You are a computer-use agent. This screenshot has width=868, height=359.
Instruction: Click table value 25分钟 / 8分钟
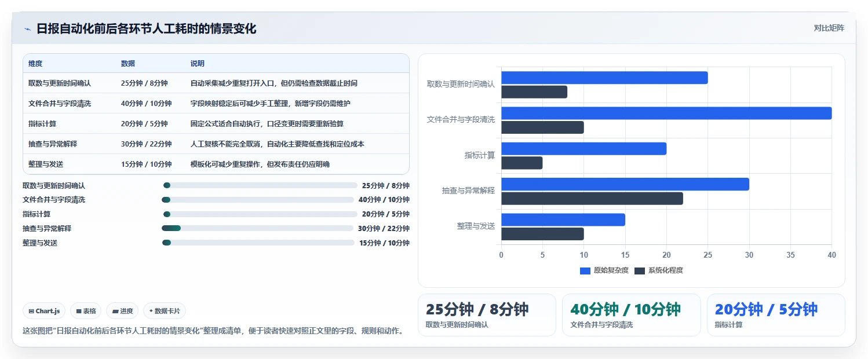144,83
